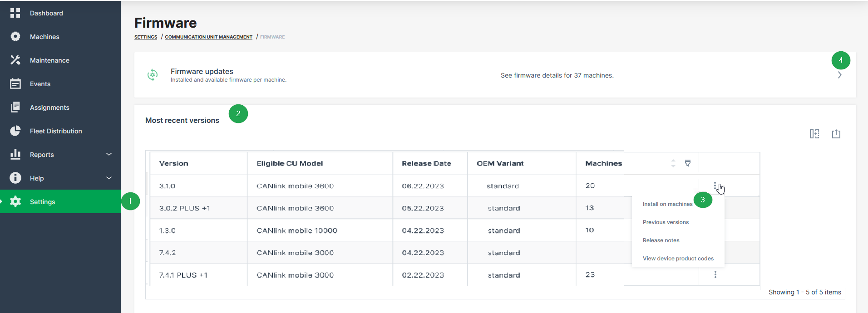Click the Machines gear icon in sidebar

15,37
